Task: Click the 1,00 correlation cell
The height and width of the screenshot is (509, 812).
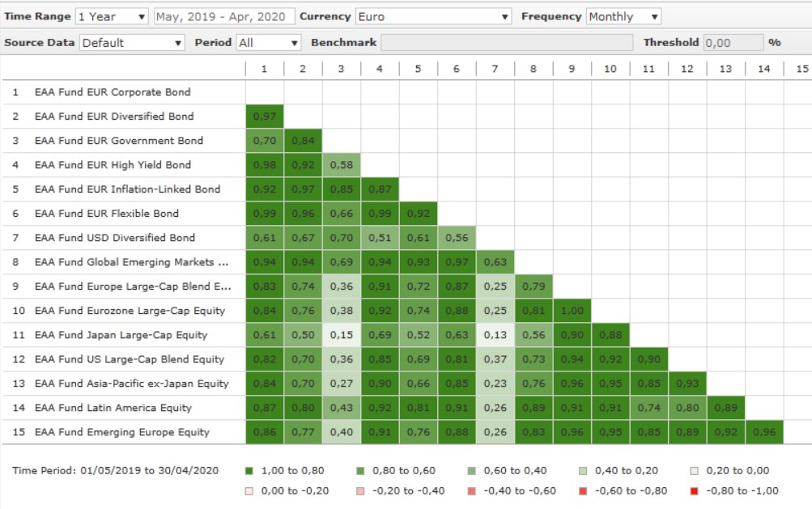Action: (x=572, y=311)
